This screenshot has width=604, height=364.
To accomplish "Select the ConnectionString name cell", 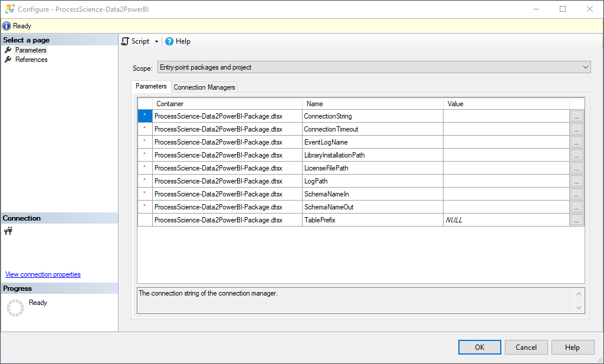I will tap(373, 116).
